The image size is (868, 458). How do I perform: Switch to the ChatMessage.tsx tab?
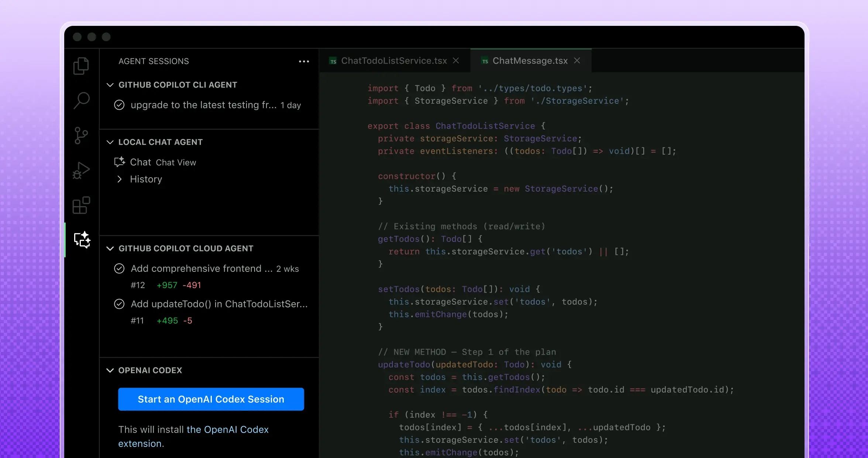point(530,61)
